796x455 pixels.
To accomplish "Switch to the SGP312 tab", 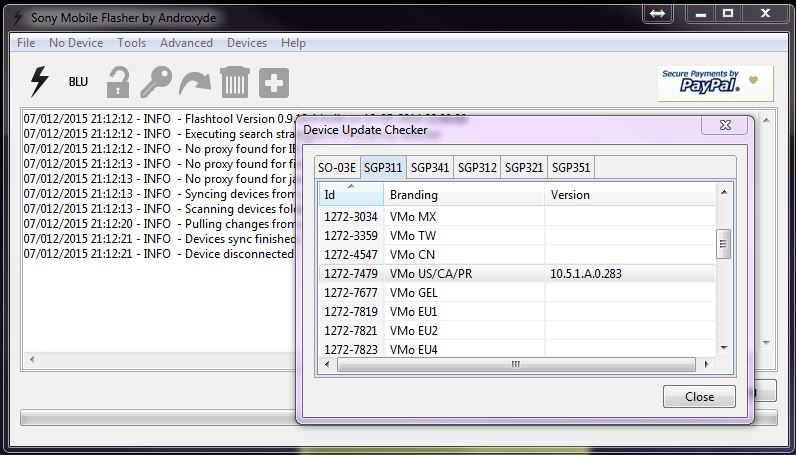I will pyautogui.click(x=477, y=168).
